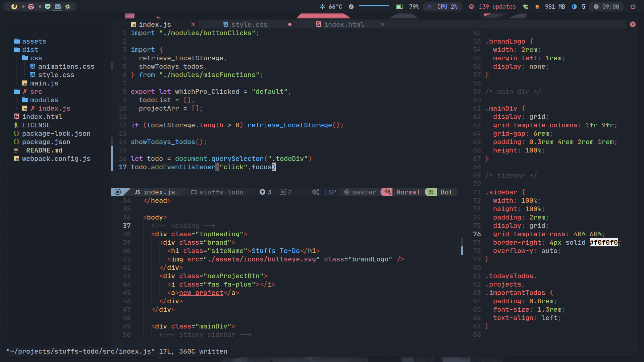Click the unsaved dot on style.css tab

point(290,24)
